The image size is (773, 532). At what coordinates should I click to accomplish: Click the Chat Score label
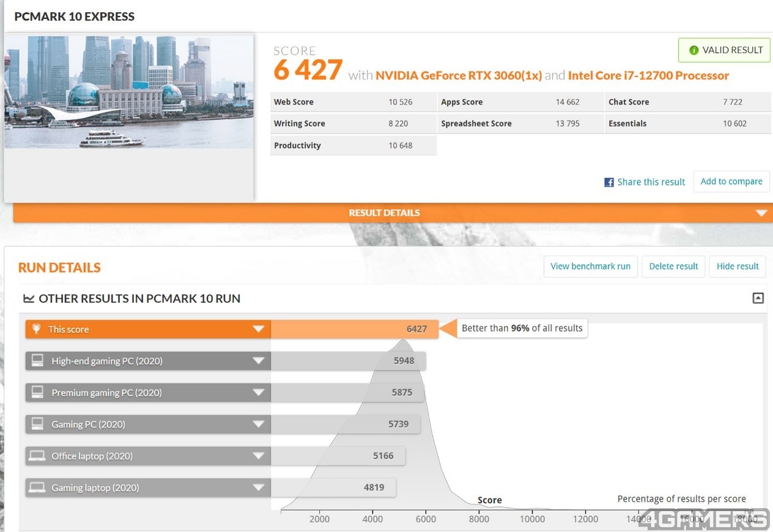629,102
